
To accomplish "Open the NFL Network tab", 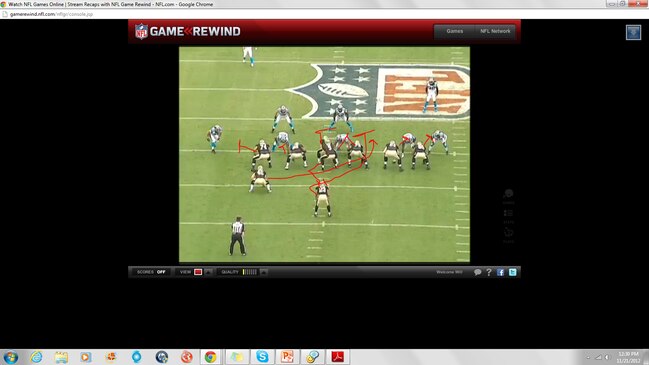I will click(495, 31).
